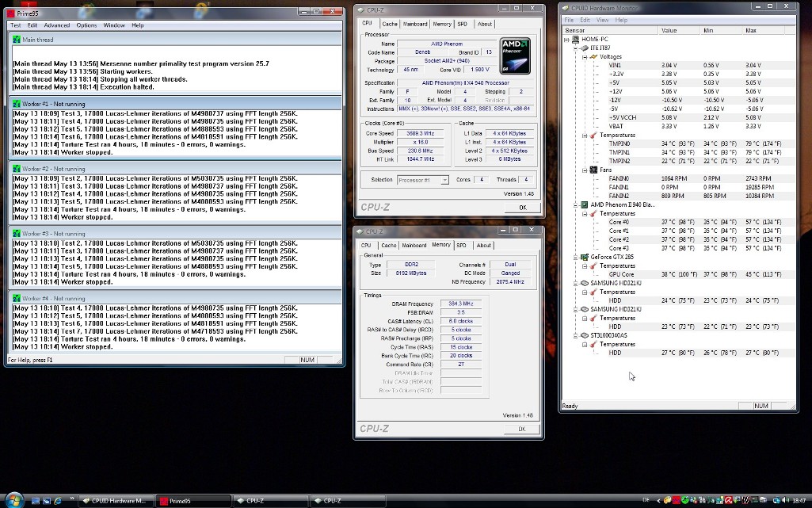The image size is (812, 508).
Task: Sort by the Max column header
Action: pos(764,31)
